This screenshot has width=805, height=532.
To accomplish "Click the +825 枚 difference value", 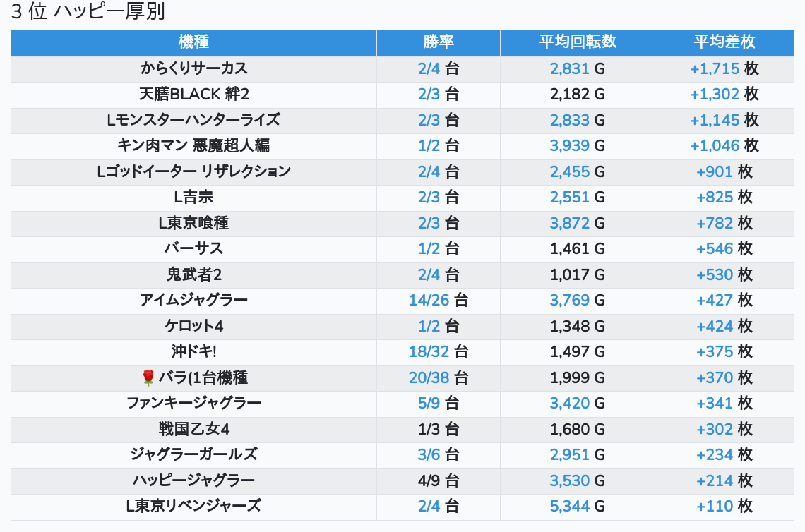I will click(x=724, y=197).
